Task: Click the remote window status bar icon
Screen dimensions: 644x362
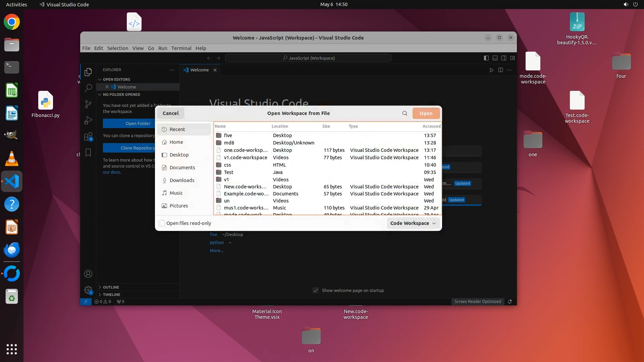Action: click(86, 302)
